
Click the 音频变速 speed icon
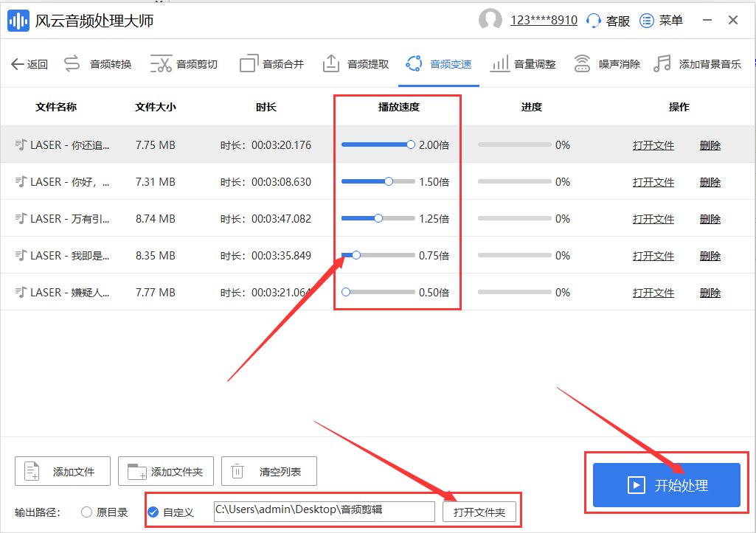coord(414,63)
